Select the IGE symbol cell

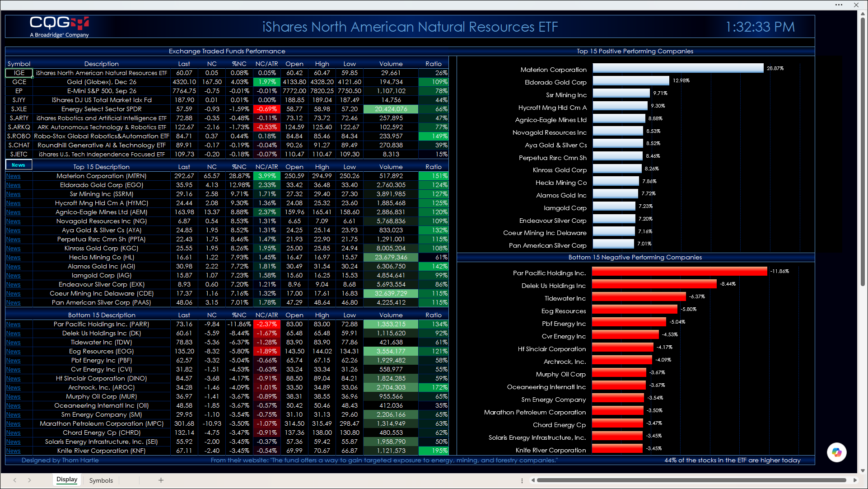(19, 73)
